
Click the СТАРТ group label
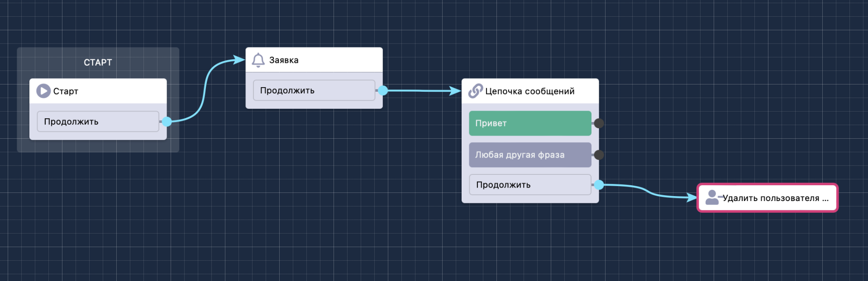98,62
